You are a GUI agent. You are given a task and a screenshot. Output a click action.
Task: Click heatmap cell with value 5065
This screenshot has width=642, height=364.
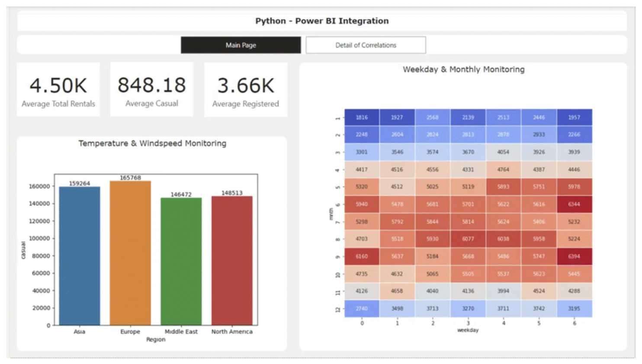433,274
